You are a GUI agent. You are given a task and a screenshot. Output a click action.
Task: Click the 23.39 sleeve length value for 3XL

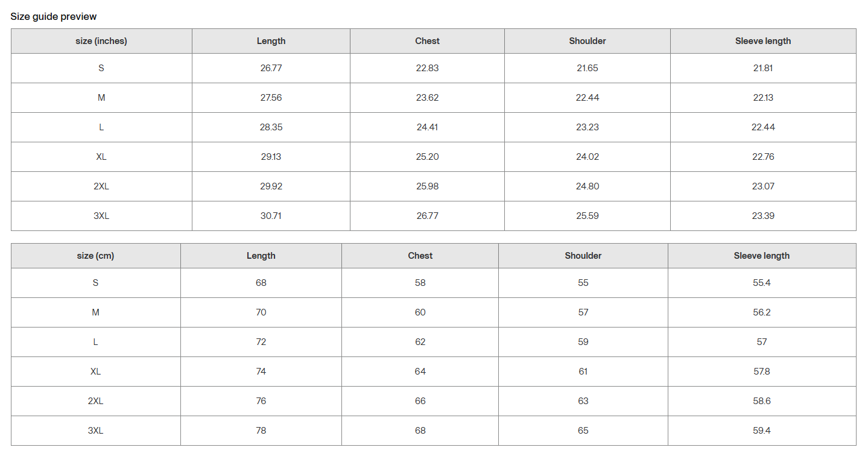click(x=763, y=216)
